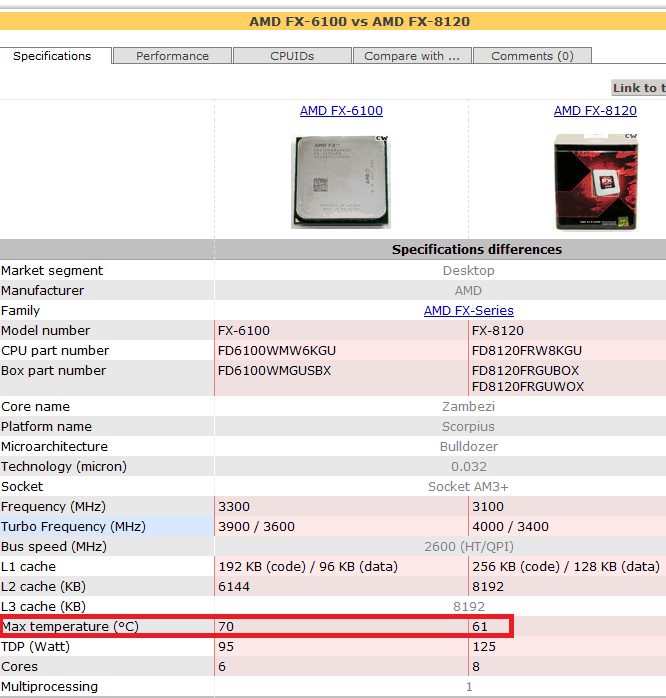Screen dimensions: 666x698
Task: Click box part number FD6100WMGUSBX
Action: point(274,370)
